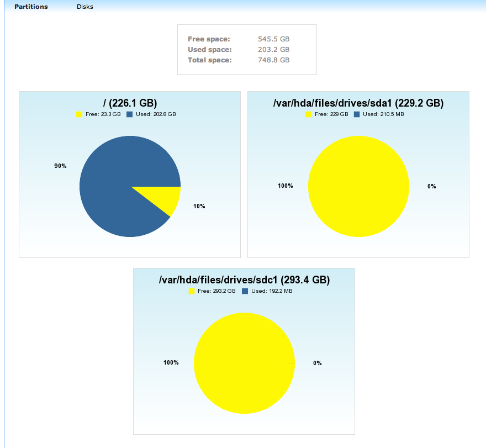The image size is (486, 448).
Task: Click the yellow Free swatch in root partition legend
Action: click(78, 114)
